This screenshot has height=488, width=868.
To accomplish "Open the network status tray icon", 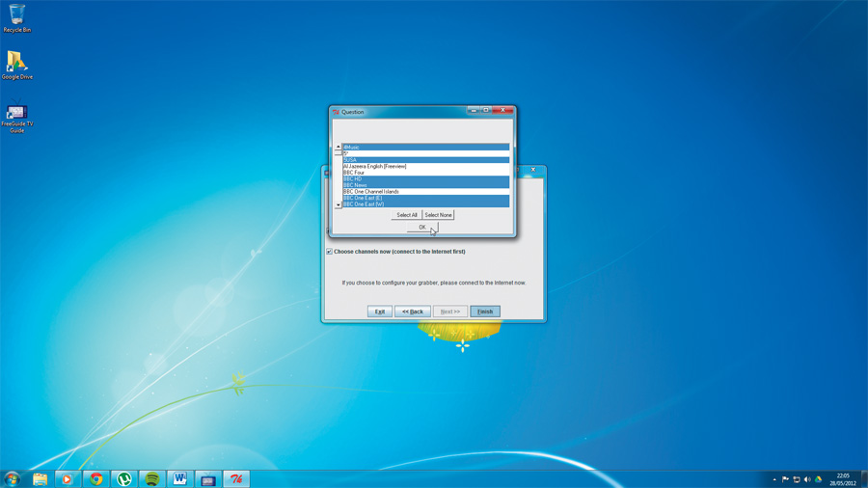I will click(x=796, y=479).
